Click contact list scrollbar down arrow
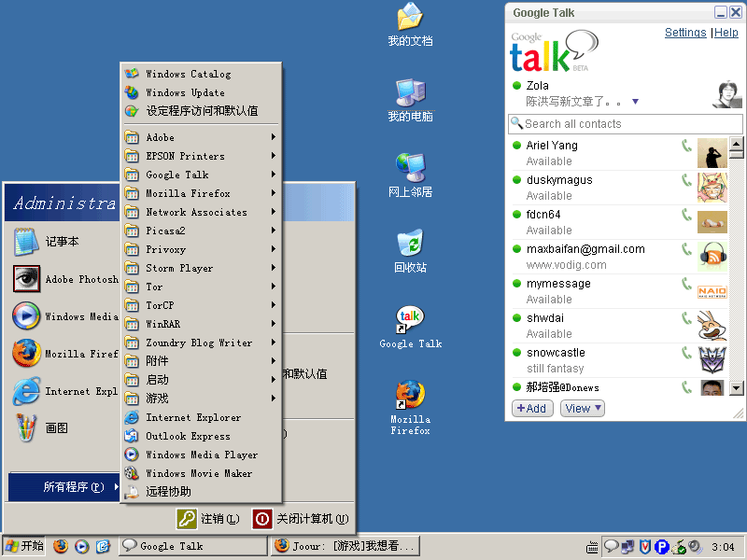Viewport: 747px width, 560px height. 737,388
